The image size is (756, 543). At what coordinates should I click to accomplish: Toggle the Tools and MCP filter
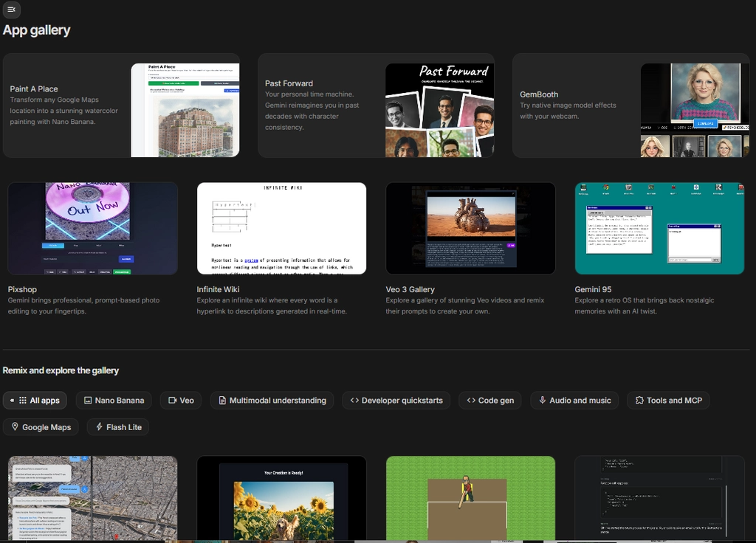click(x=668, y=400)
